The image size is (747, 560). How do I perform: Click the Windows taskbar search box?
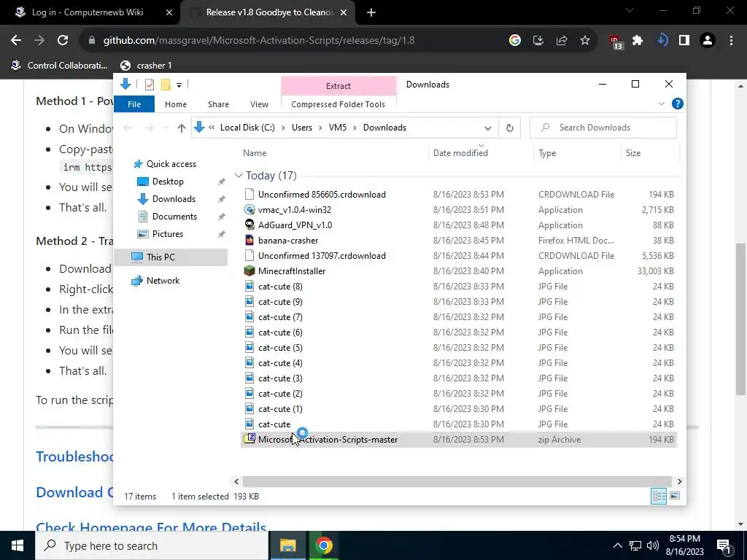(x=152, y=545)
